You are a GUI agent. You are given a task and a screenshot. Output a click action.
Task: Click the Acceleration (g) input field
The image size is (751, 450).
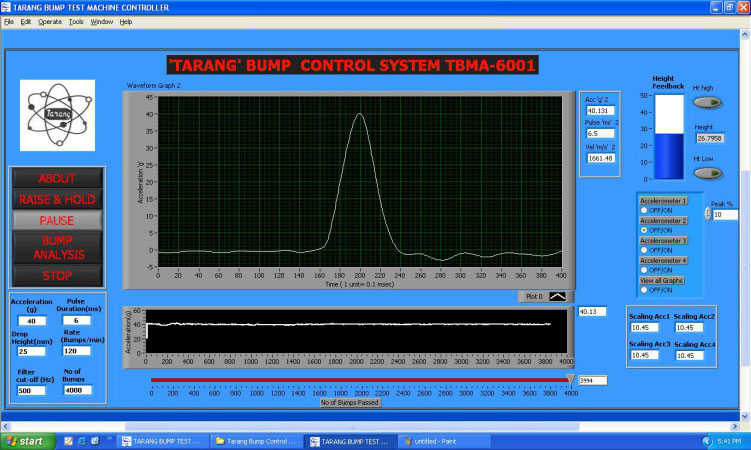point(32,321)
